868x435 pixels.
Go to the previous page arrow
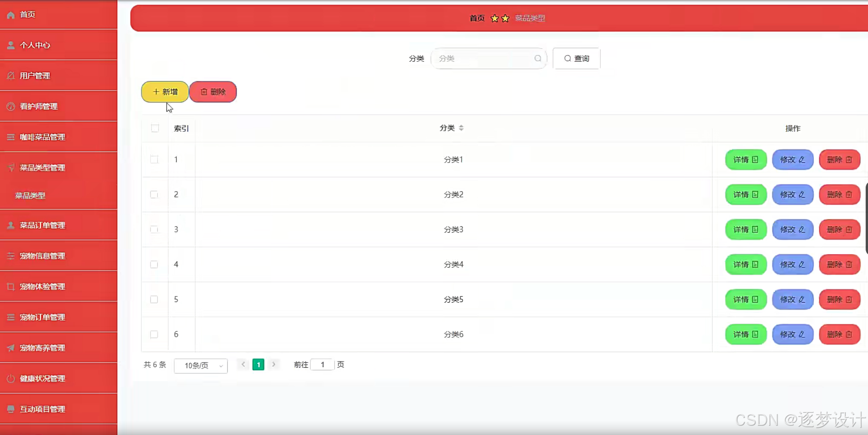tap(243, 364)
